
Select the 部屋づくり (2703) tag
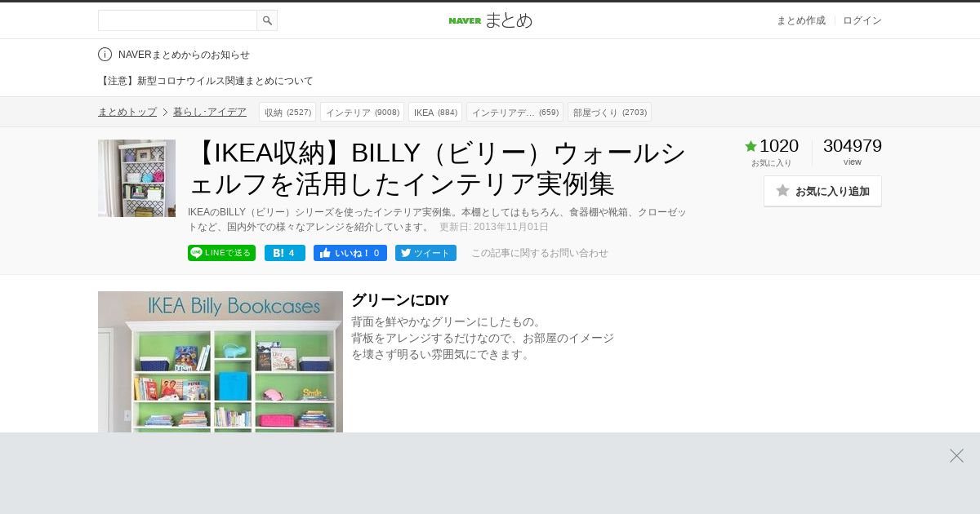[609, 112]
